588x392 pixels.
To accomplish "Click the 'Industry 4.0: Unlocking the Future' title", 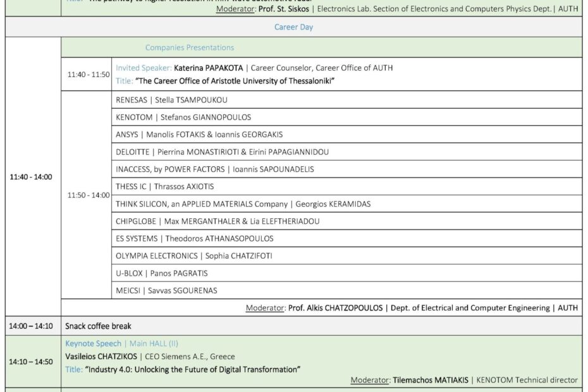I will [192, 369].
